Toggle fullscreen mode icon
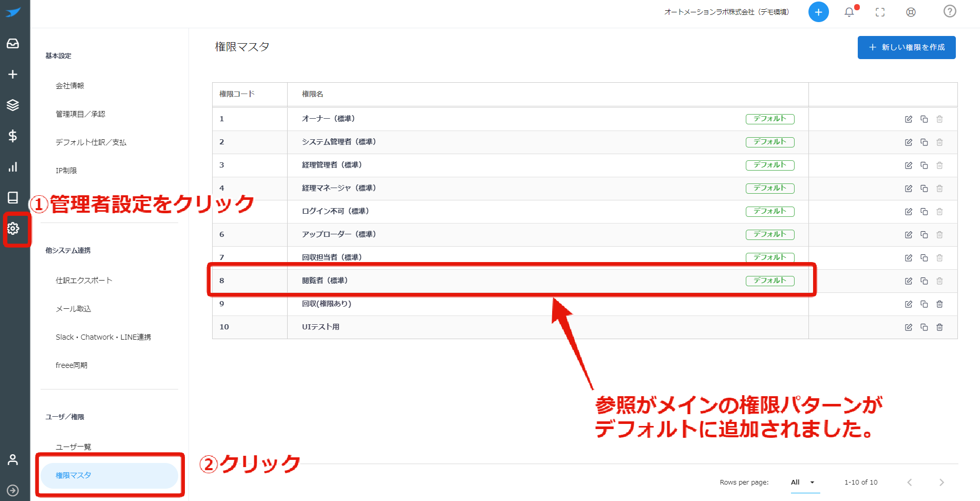 click(x=880, y=12)
